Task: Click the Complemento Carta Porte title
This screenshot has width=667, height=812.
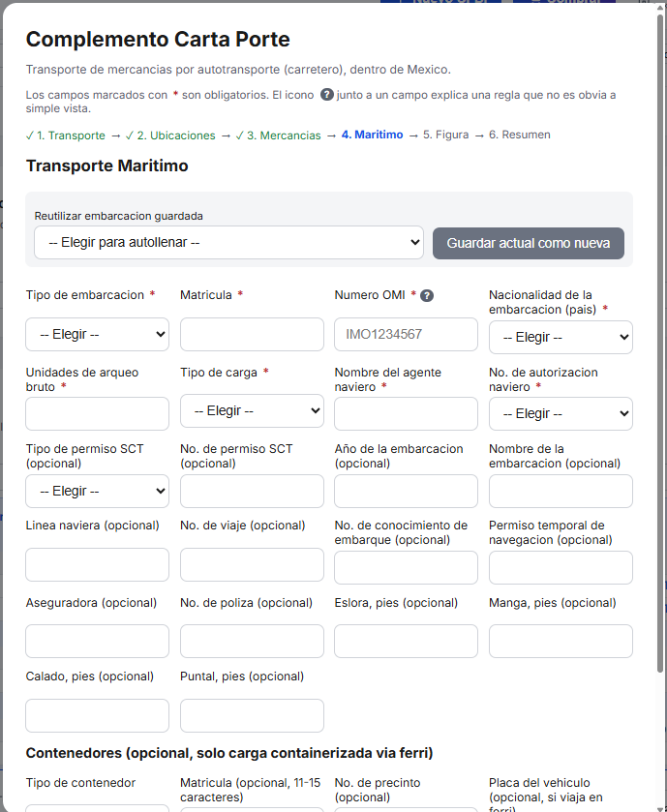Action: [158, 40]
